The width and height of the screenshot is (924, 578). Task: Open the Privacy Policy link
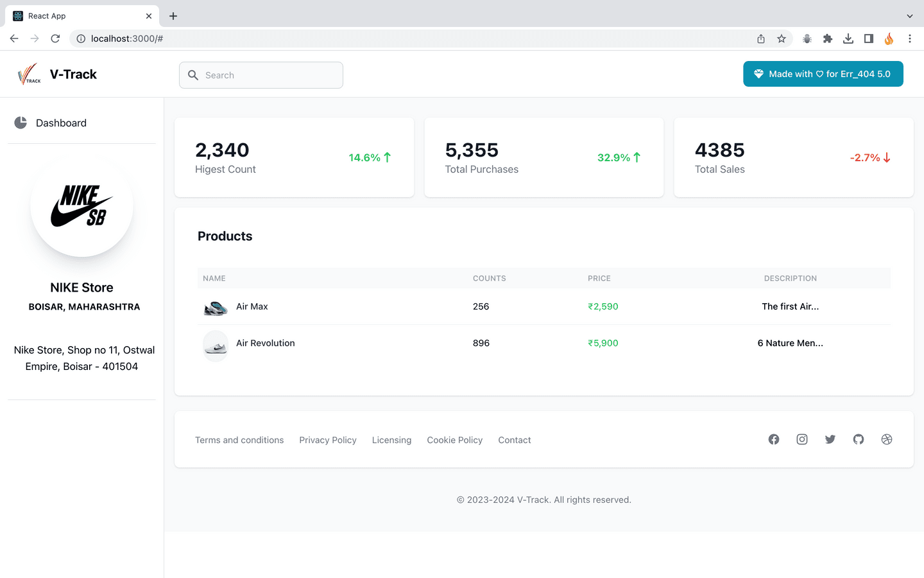328,440
